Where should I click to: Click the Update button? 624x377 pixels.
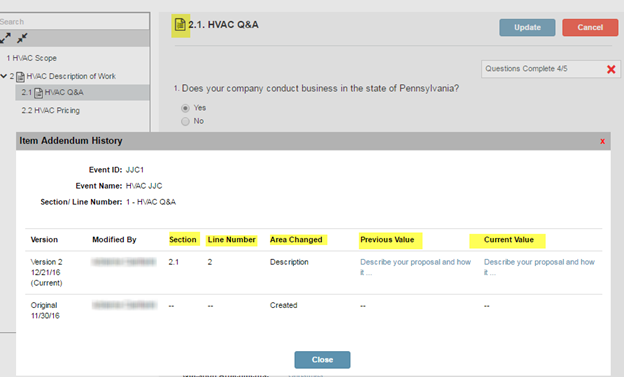pos(527,27)
